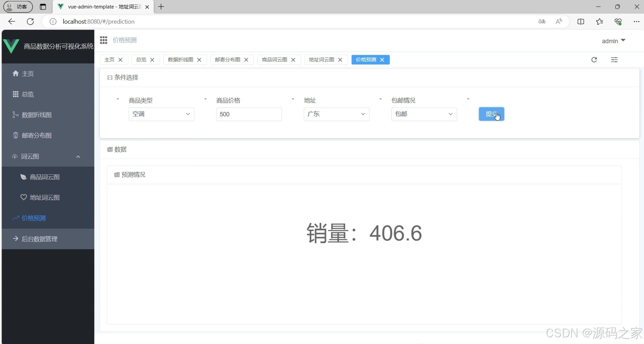Image resolution: width=644 pixels, height=344 pixels.
Task: Select the 价格预测 trend line icon
Action: pos(15,218)
